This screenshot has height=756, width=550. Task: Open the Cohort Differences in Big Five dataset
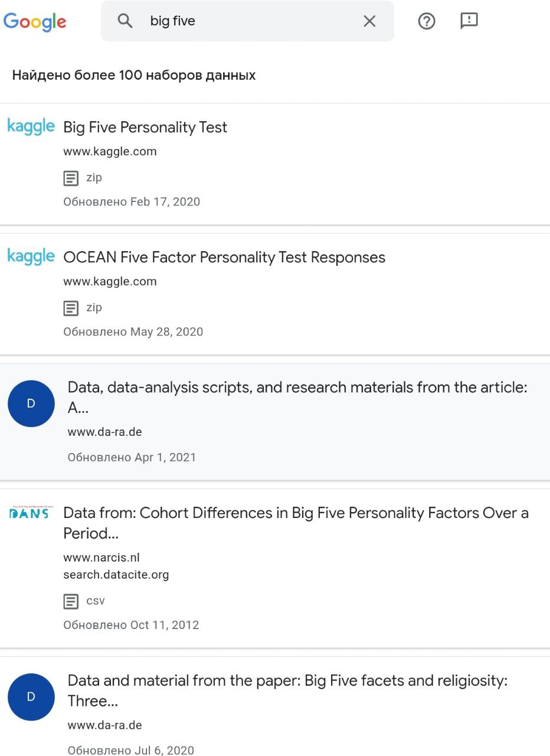(296, 513)
